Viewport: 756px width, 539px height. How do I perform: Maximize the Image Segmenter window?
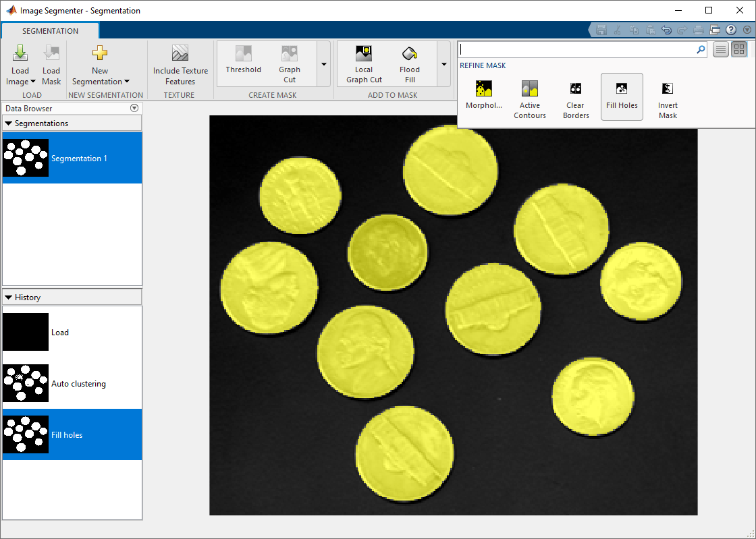tap(709, 10)
